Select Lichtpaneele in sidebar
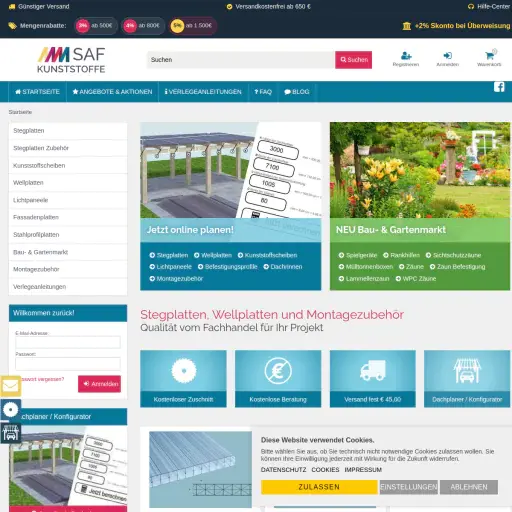 [68, 200]
